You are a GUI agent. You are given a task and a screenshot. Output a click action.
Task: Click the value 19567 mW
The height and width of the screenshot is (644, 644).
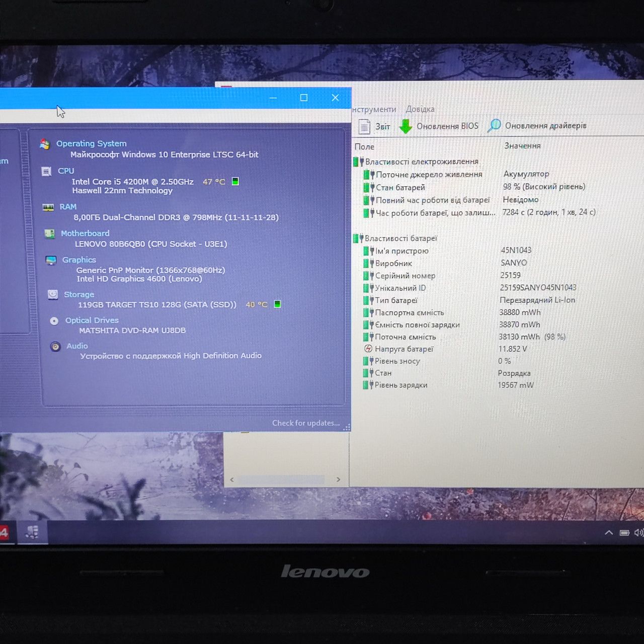[x=516, y=385]
